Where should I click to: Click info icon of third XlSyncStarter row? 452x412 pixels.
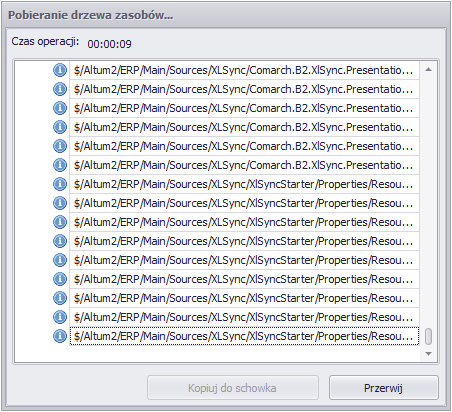click(60, 222)
